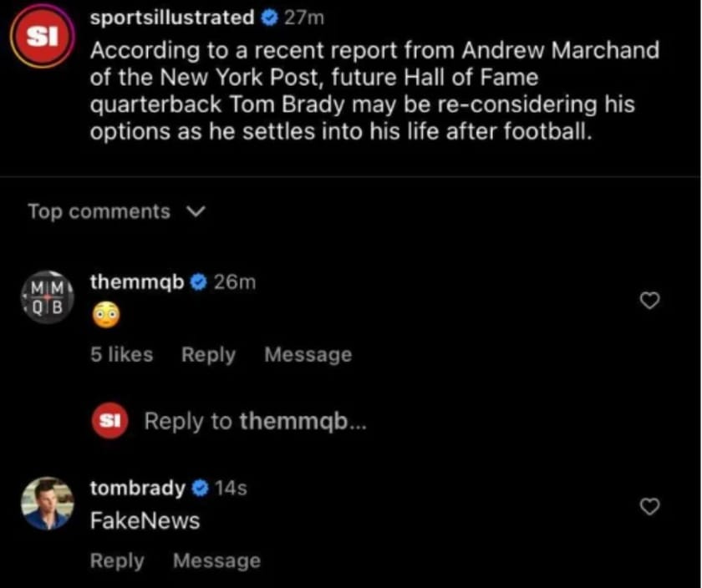This screenshot has width=702, height=588.
Task: Click the verified badge next to sportsillustrated
Action: click(267, 17)
